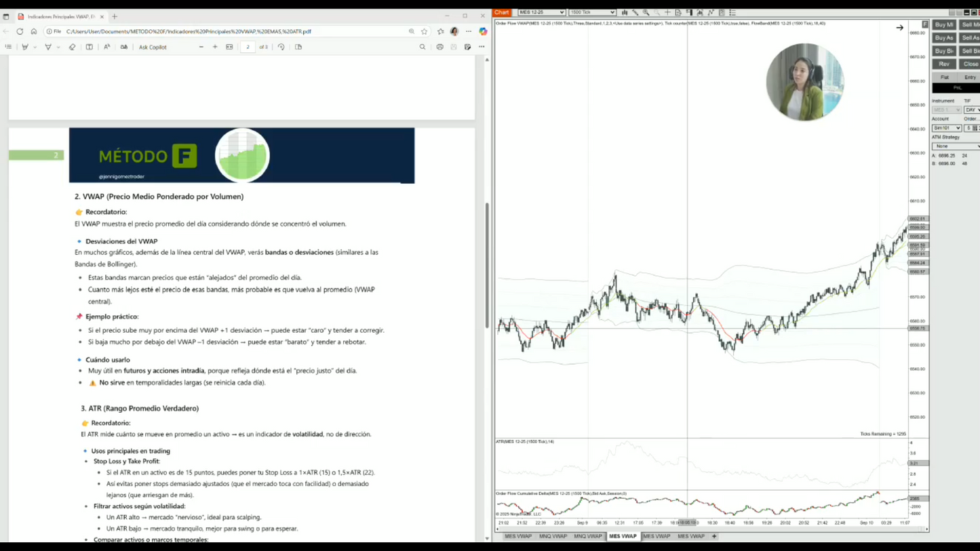Select the active bold MES VWAP tab
The height and width of the screenshot is (551, 980).
click(x=623, y=536)
